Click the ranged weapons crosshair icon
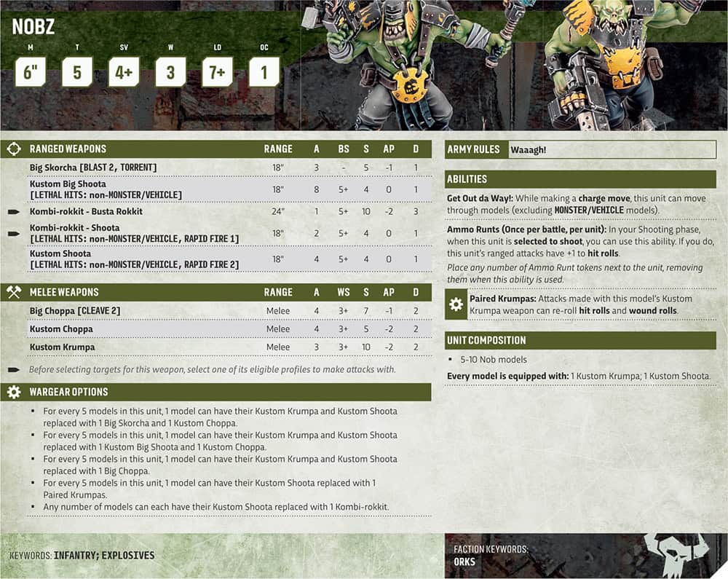The width and height of the screenshot is (728, 579). coord(13,149)
